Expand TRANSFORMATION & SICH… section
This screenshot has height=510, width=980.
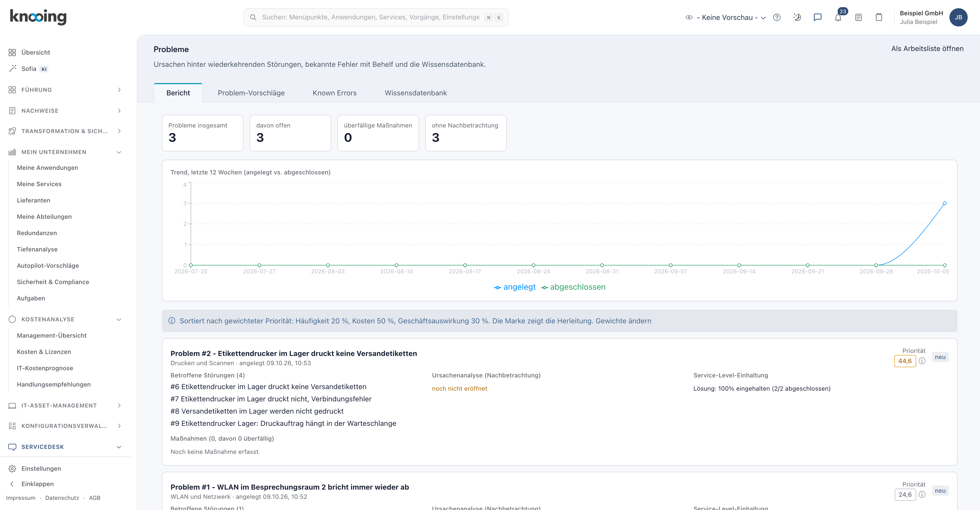[65, 131]
